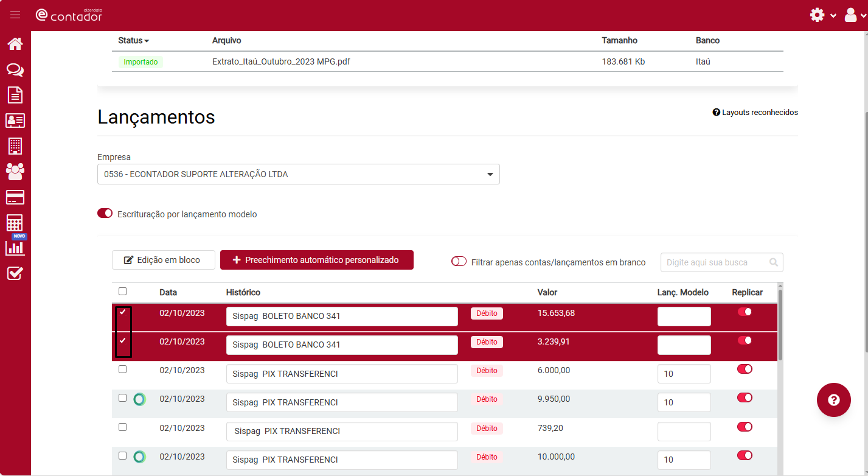Toggle Escrituração por lançamento modelo switch
This screenshot has height=476, width=868.
(x=105, y=214)
